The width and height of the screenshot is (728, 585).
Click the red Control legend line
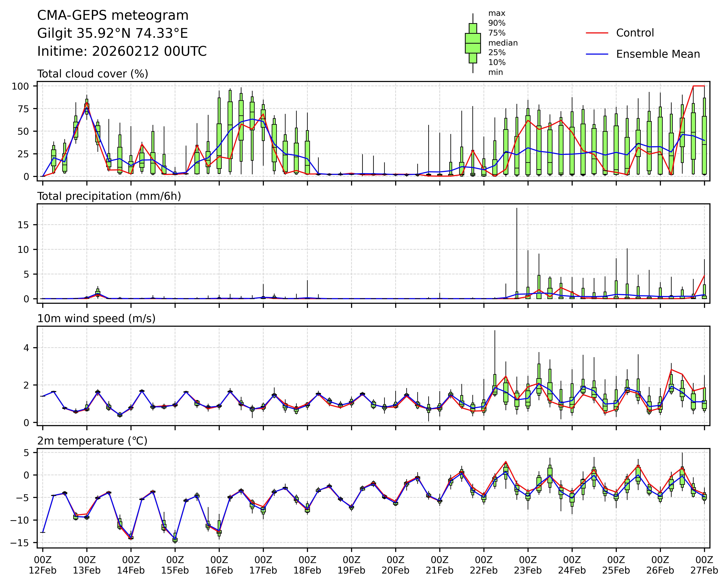(x=597, y=33)
